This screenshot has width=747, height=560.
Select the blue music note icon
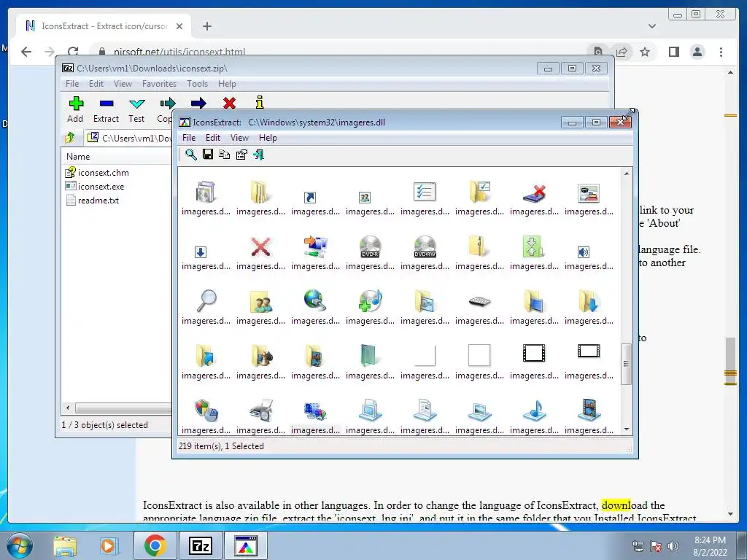[534, 410]
